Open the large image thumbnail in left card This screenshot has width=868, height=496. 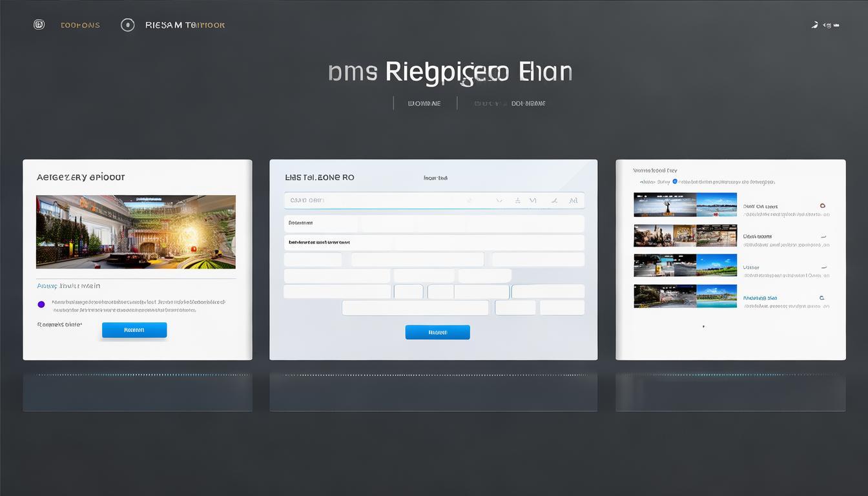(136, 231)
